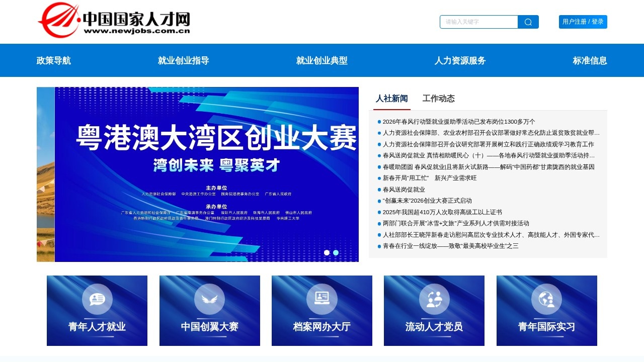Screen dimensions: 644x362
Task: Click the 请输入关键字 search input field
Action: pyautogui.click(x=478, y=22)
